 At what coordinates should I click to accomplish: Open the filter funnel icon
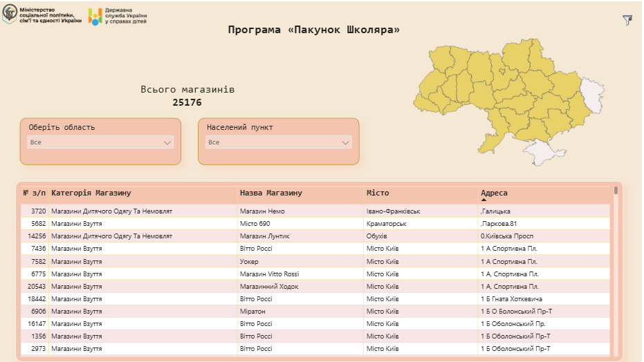(627, 21)
